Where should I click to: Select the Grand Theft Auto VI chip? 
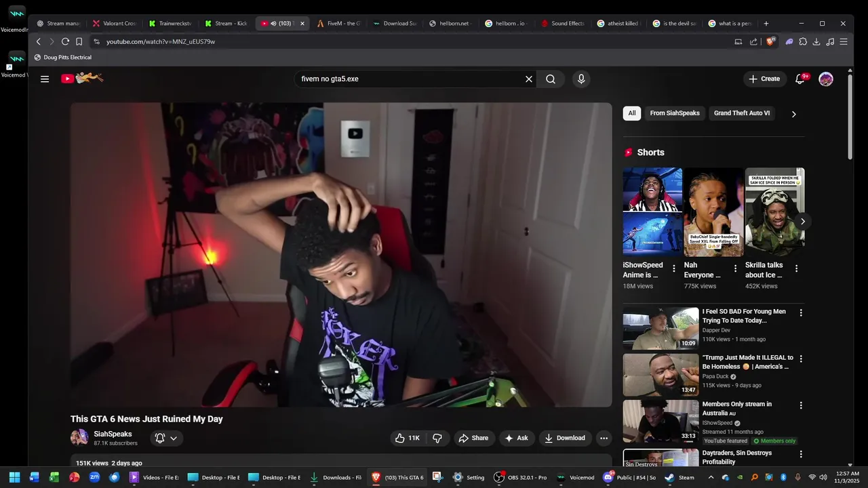click(742, 113)
